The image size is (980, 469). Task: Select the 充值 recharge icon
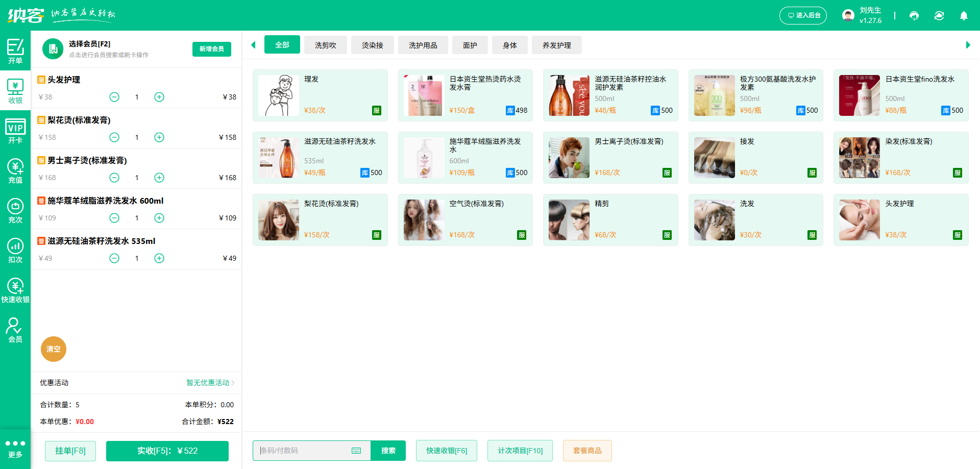pyautogui.click(x=15, y=170)
